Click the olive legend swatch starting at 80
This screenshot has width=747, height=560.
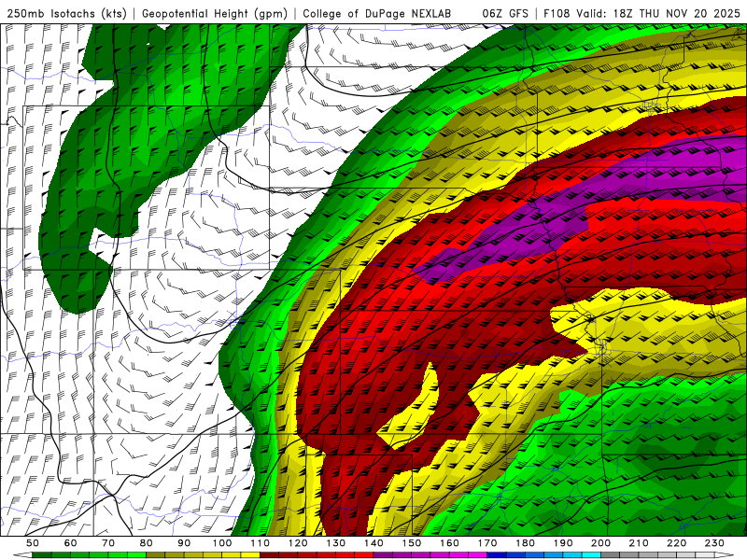(x=155, y=555)
